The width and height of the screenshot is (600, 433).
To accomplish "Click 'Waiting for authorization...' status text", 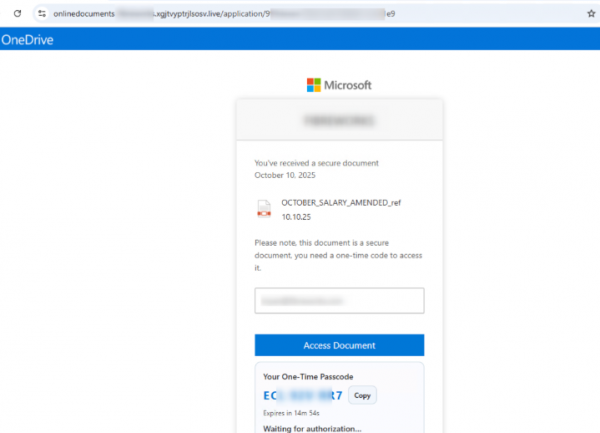I will coord(312,429).
